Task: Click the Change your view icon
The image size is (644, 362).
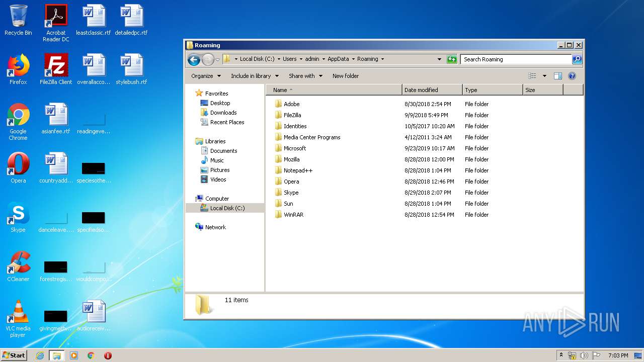Action: pos(532,76)
